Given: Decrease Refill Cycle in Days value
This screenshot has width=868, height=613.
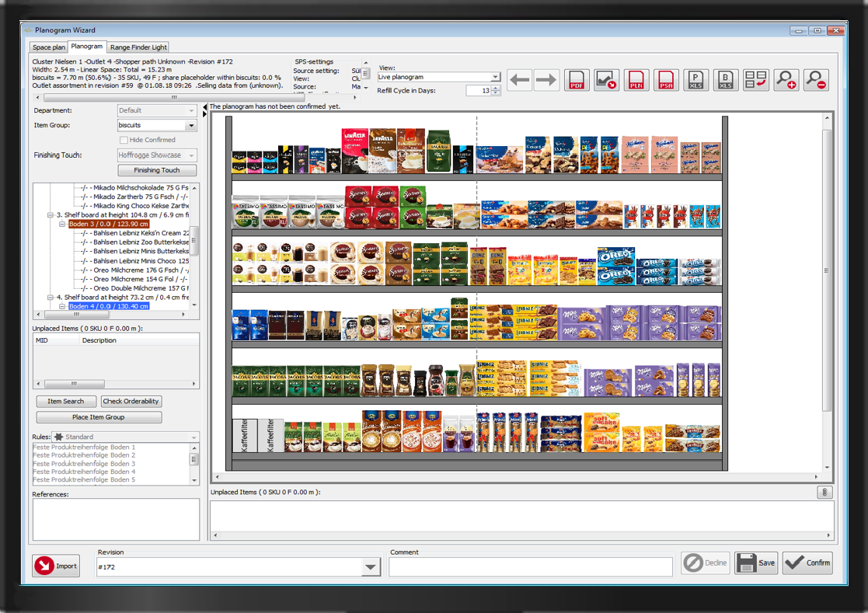Looking at the screenshot, I should click(496, 93).
